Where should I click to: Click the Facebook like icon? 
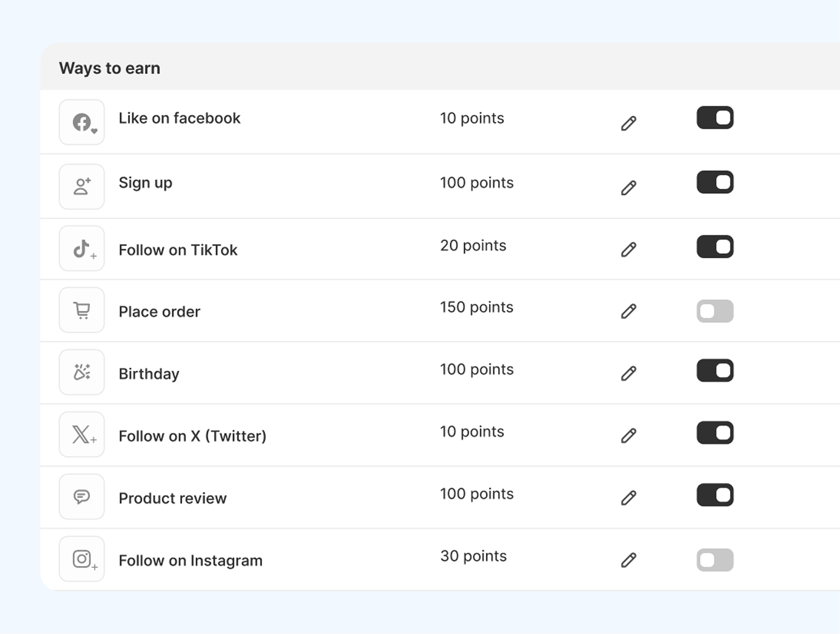point(82,122)
